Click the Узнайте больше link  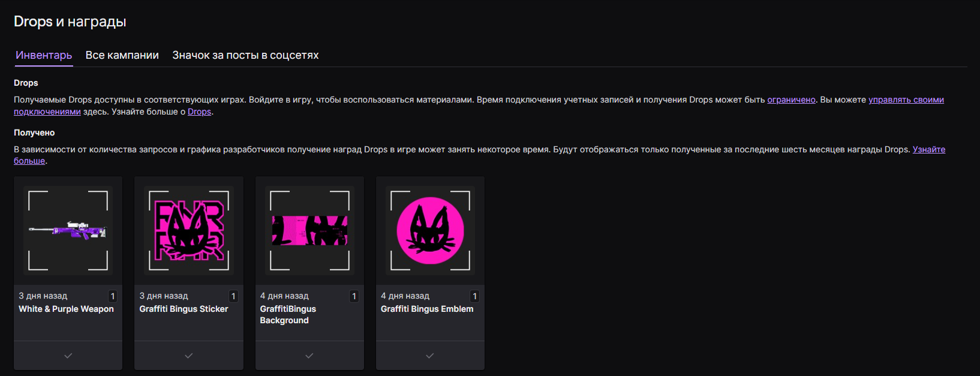[x=928, y=150]
